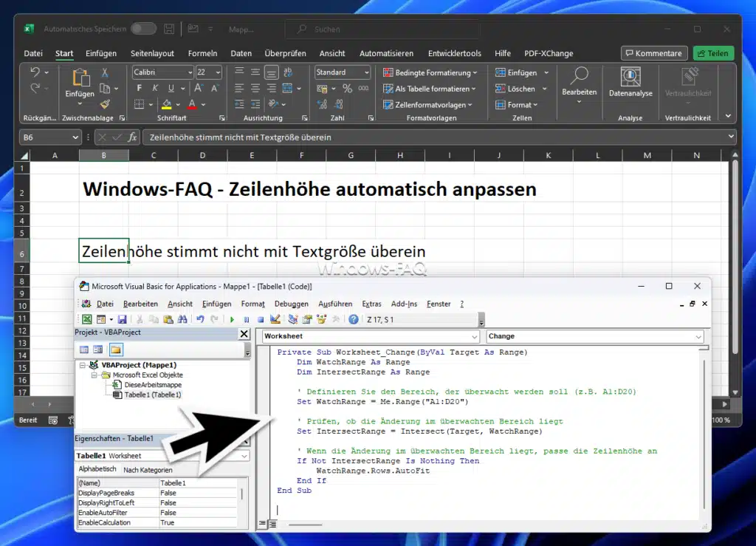This screenshot has width=756, height=546.
Task: Toggle the Automatisches Speichern switch
Action: coord(143,29)
